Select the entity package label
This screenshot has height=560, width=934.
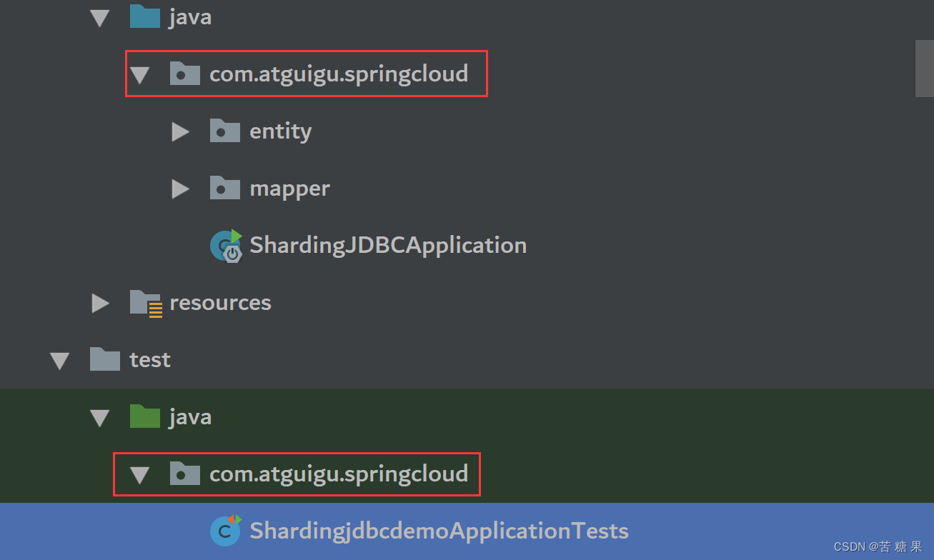pos(280,131)
